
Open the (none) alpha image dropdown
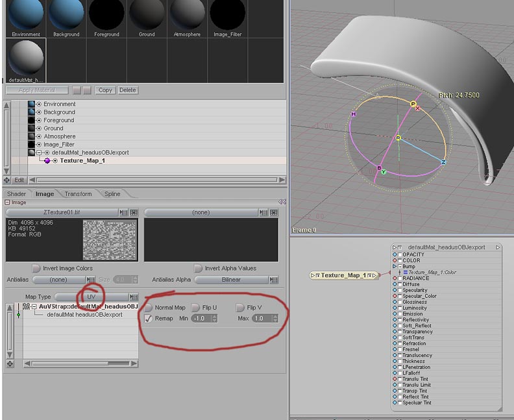201,212
